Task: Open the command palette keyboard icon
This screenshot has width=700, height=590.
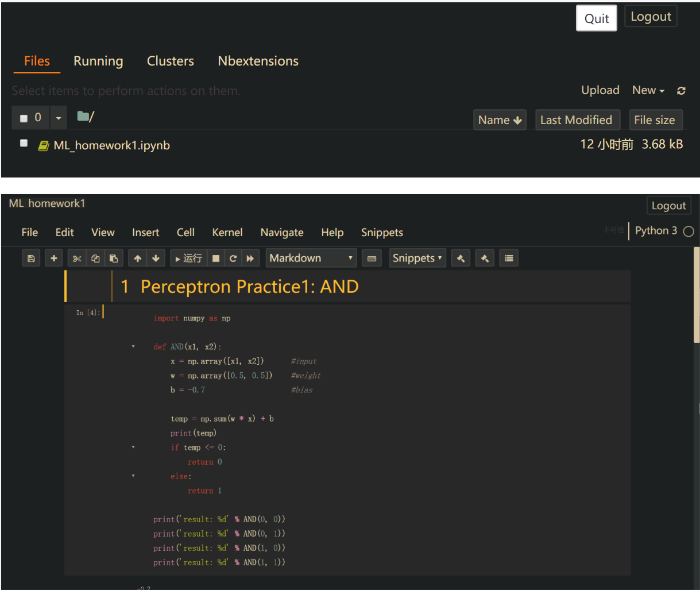Action: coord(371,257)
